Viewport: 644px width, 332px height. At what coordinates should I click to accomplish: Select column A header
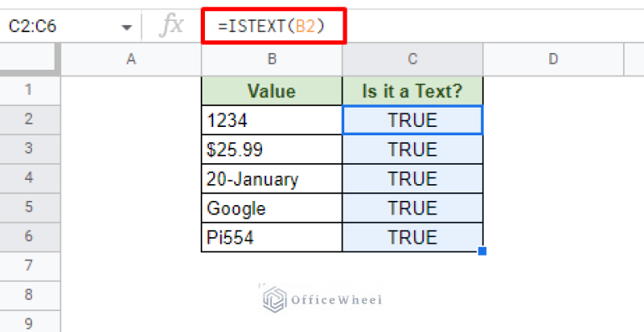pyautogui.click(x=131, y=59)
